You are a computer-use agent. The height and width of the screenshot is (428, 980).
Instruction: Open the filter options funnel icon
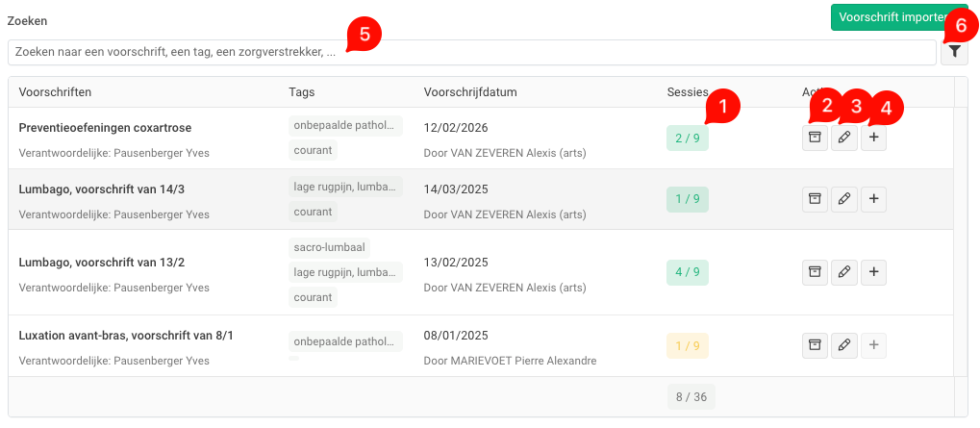[x=954, y=52]
